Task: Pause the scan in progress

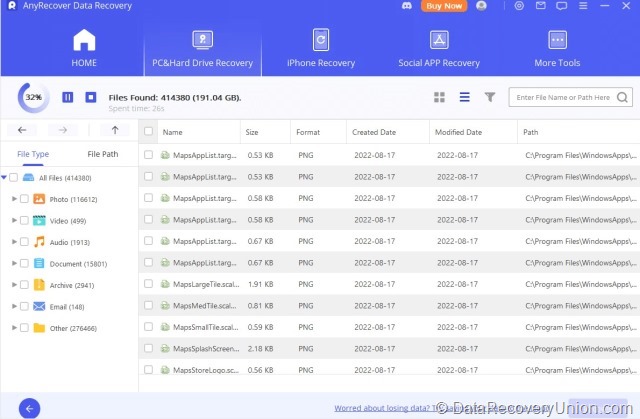Action: click(x=68, y=97)
